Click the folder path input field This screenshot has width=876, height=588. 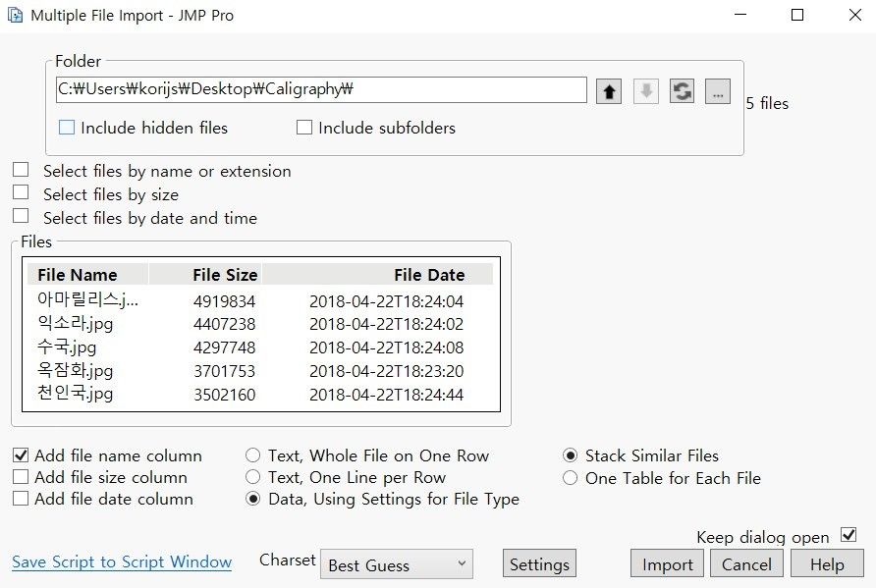pos(321,89)
